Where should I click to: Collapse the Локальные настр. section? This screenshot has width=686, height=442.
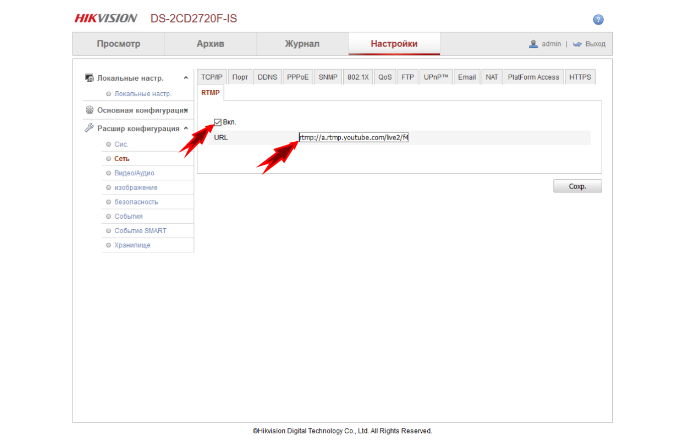pos(186,78)
